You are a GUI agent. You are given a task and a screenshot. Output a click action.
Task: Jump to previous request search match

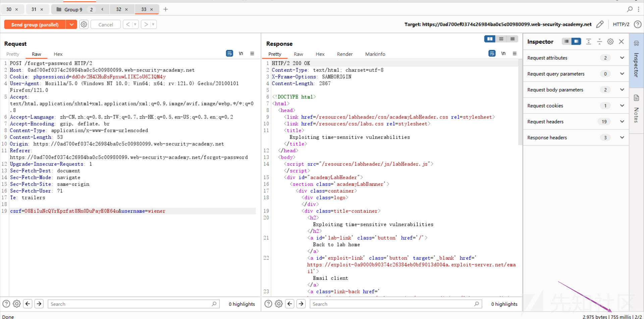pos(28,304)
